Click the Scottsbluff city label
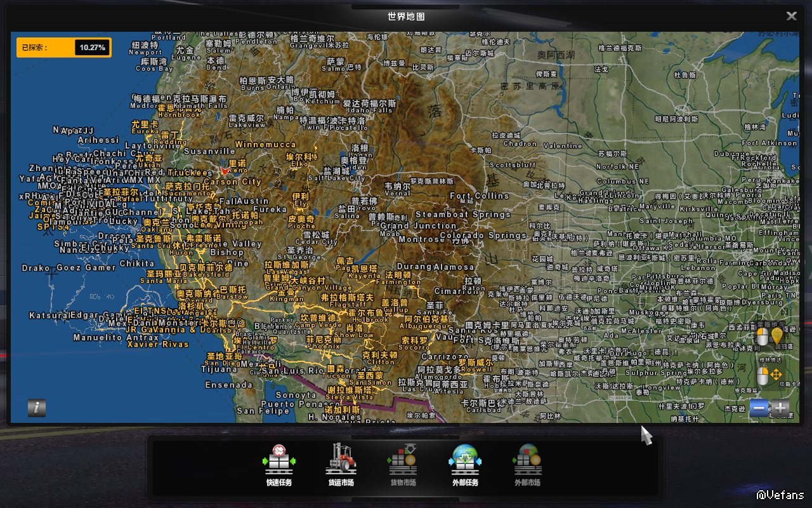The width and height of the screenshot is (812, 508). [x=513, y=165]
